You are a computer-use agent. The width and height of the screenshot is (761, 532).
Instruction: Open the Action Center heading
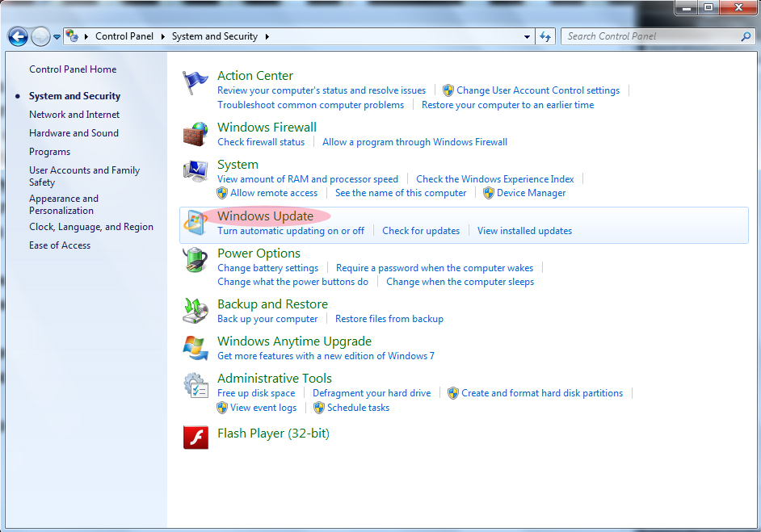pyautogui.click(x=255, y=76)
